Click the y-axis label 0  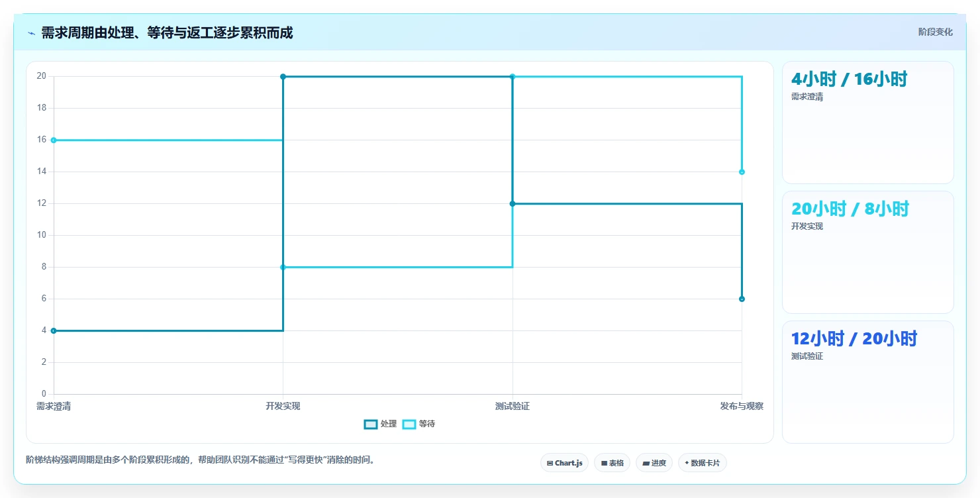pos(44,394)
